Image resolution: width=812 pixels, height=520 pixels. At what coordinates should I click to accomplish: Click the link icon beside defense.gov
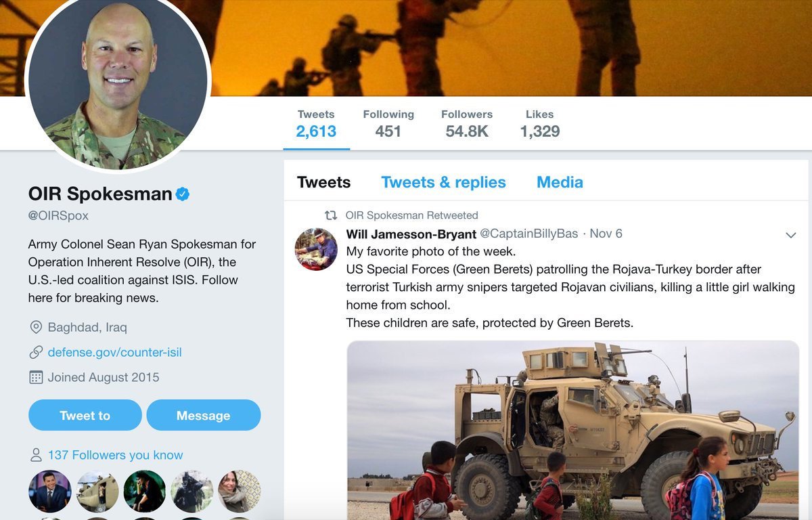click(36, 352)
